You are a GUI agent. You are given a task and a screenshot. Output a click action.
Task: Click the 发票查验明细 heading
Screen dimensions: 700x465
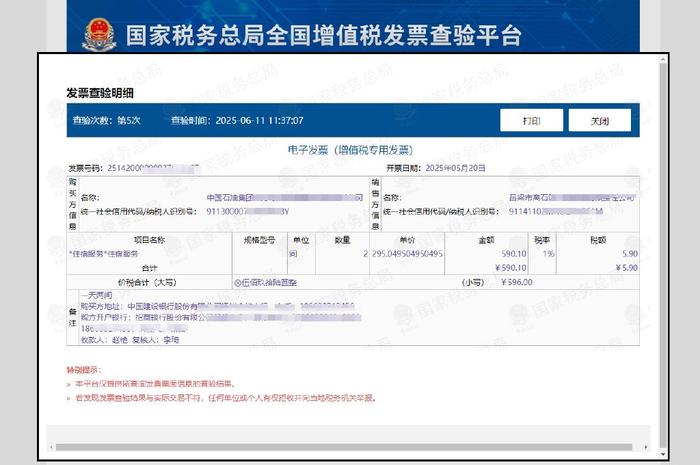click(100, 93)
